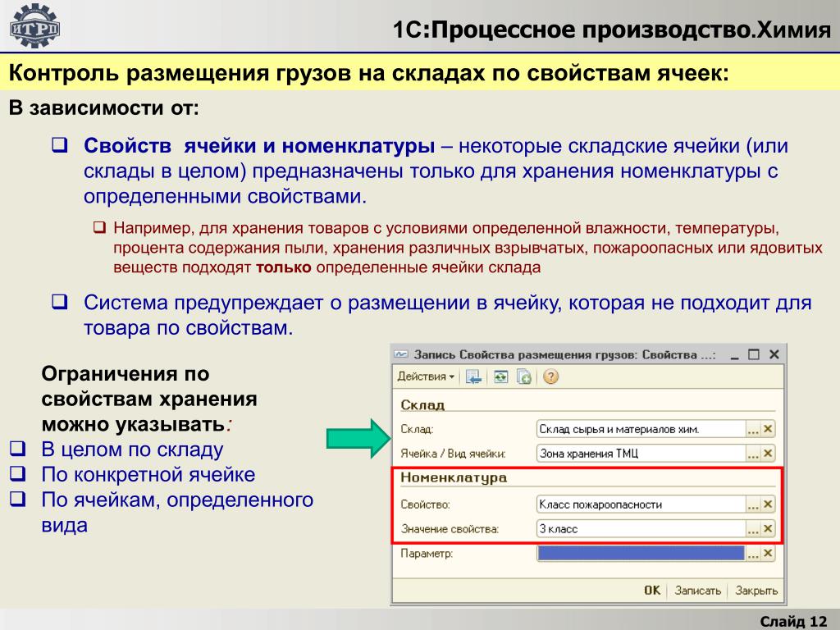Open selection for Склад field (ellipsis)

point(753,429)
